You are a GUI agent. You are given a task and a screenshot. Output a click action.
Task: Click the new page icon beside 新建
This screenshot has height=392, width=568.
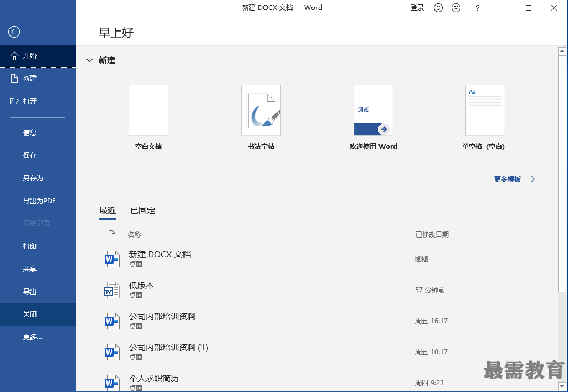pyautogui.click(x=14, y=79)
